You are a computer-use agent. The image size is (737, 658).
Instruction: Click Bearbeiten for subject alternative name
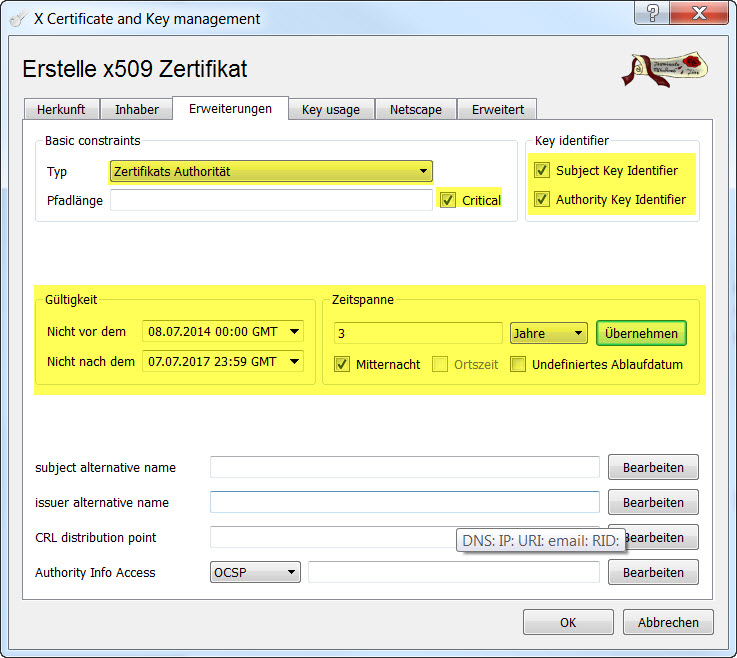coord(653,467)
